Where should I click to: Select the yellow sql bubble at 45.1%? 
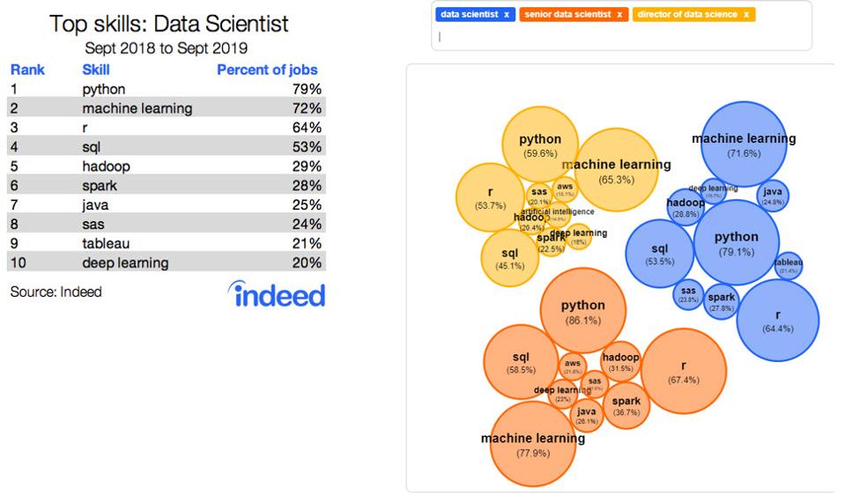click(x=509, y=259)
